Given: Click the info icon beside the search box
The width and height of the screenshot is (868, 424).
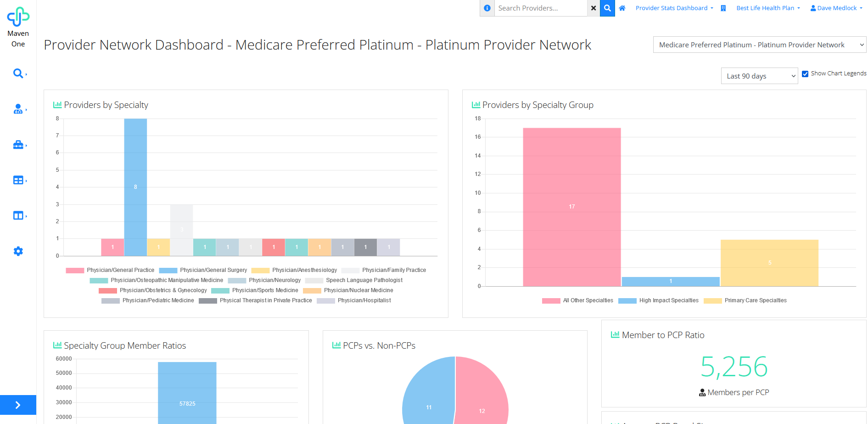Looking at the screenshot, I should tap(487, 8).
